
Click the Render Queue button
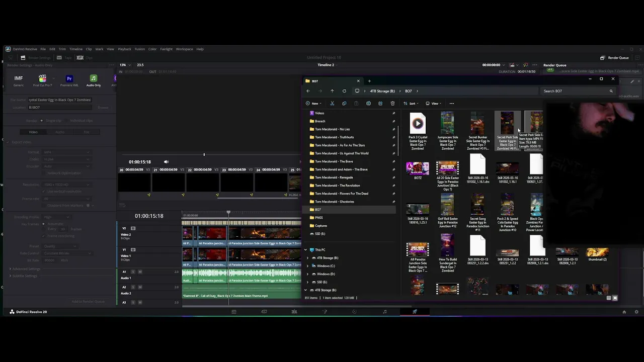(615, 58)
